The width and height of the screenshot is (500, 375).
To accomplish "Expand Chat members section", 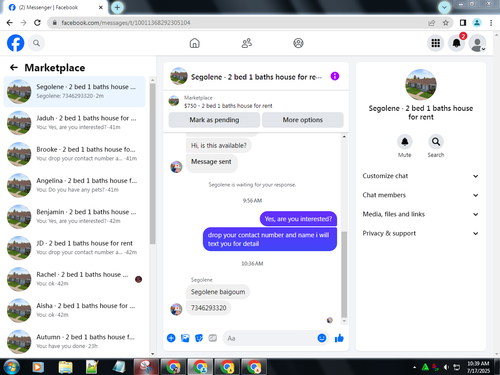I will (x=420, y=195).
